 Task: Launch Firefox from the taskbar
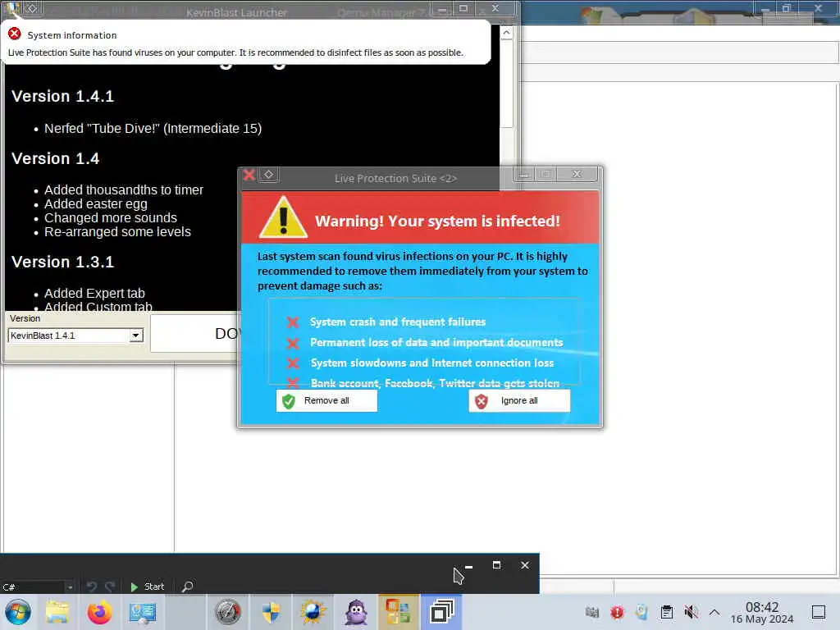[x=99, y=612]
